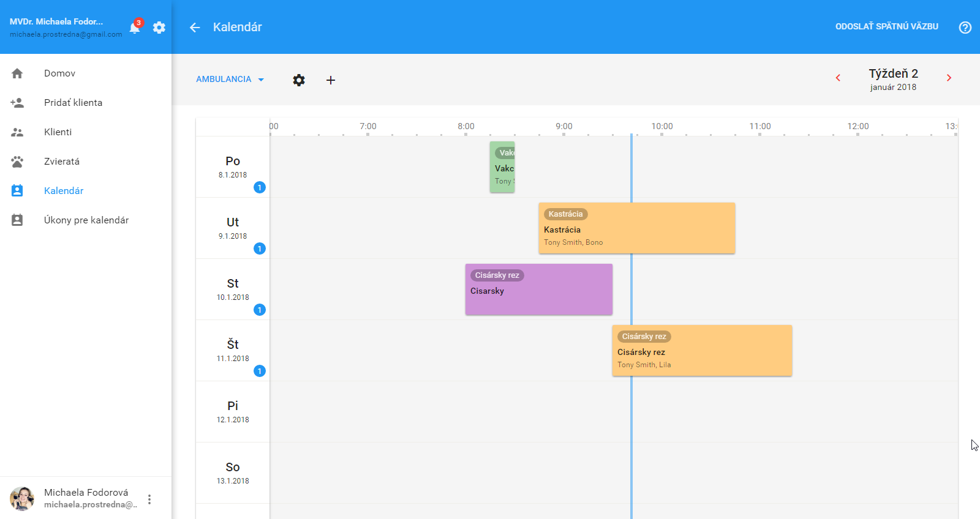Click the back arrow beside Kalendár title

195,28
